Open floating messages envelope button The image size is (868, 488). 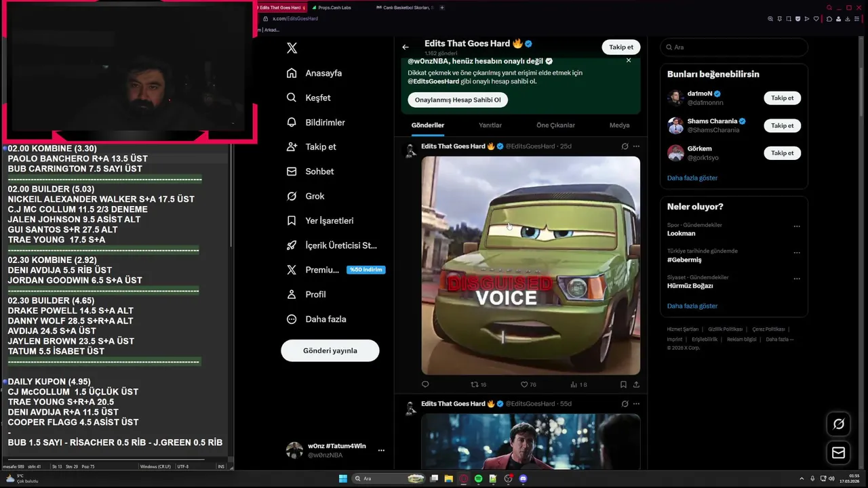coord(839,453)
